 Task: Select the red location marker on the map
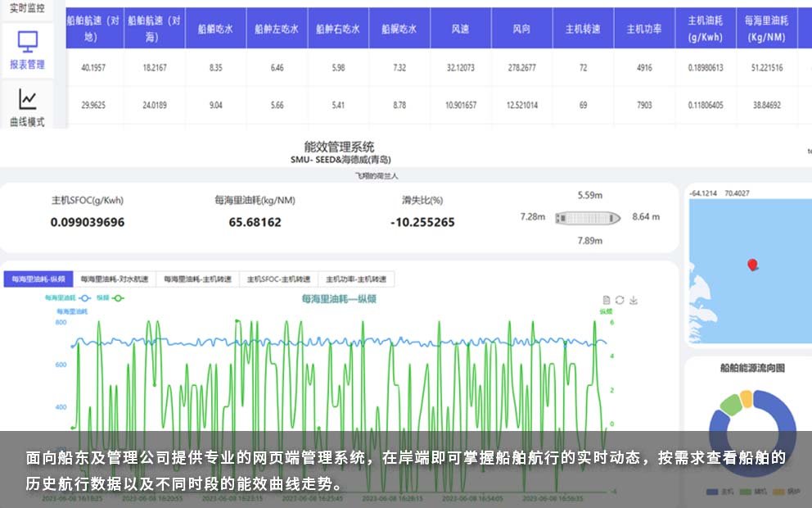pos(751,265)
